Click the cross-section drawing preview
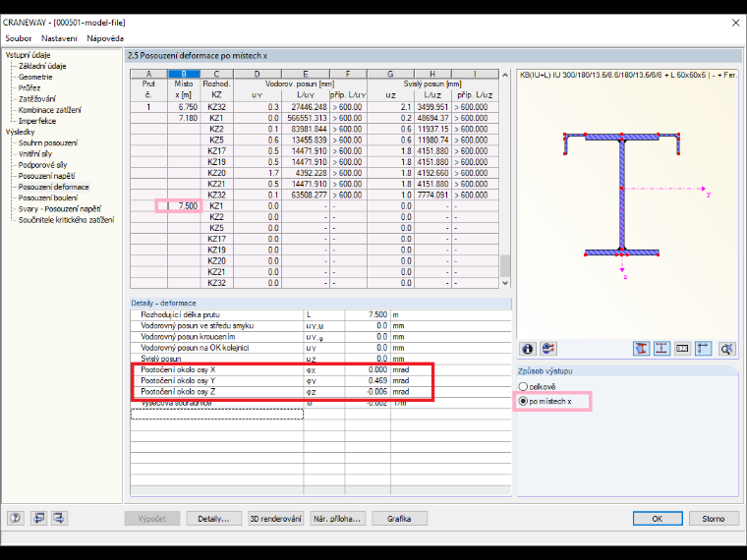Viewport: 747px width, 560px height. point(627,204)
